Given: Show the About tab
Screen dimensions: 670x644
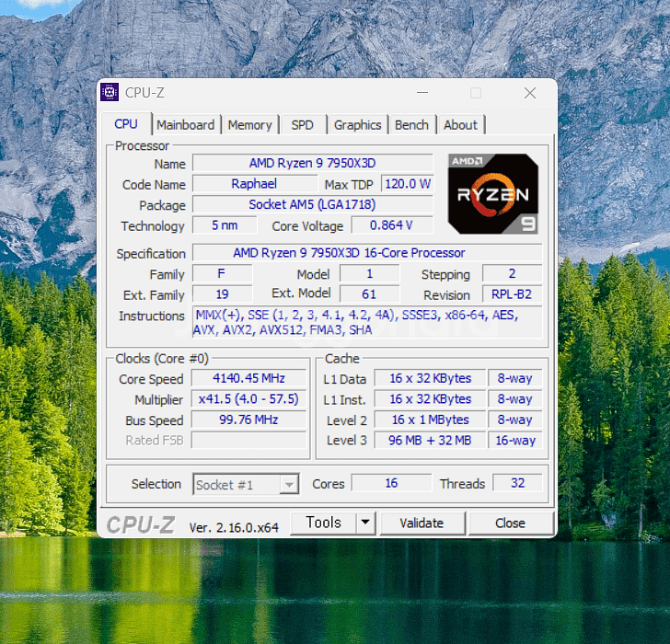Looking at the screenshot, I should [x=460, y=125].
